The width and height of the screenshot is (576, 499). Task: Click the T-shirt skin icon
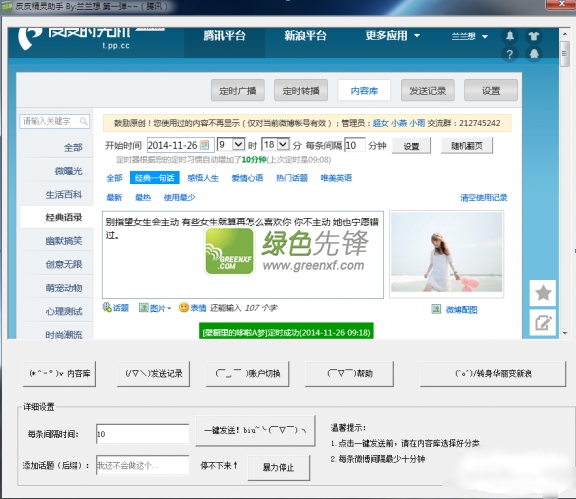(534, 36)
